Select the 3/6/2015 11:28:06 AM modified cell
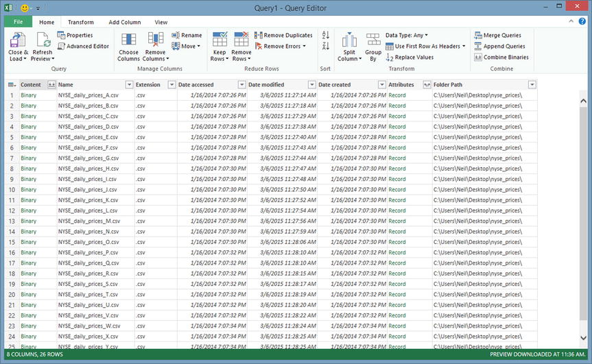592x364 pixels. pos(282,242)
